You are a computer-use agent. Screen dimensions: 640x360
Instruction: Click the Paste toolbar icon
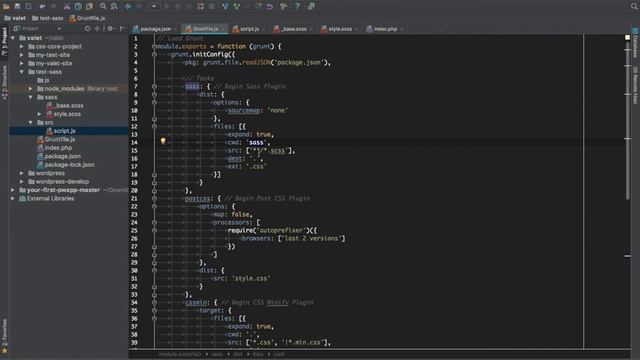[89, 6]
